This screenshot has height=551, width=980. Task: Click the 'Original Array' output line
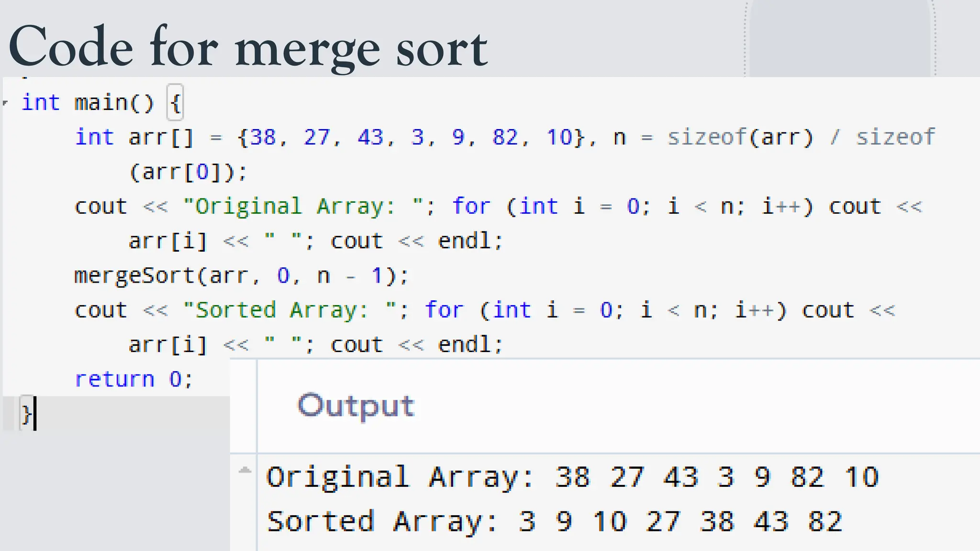(x=572, y=477)
